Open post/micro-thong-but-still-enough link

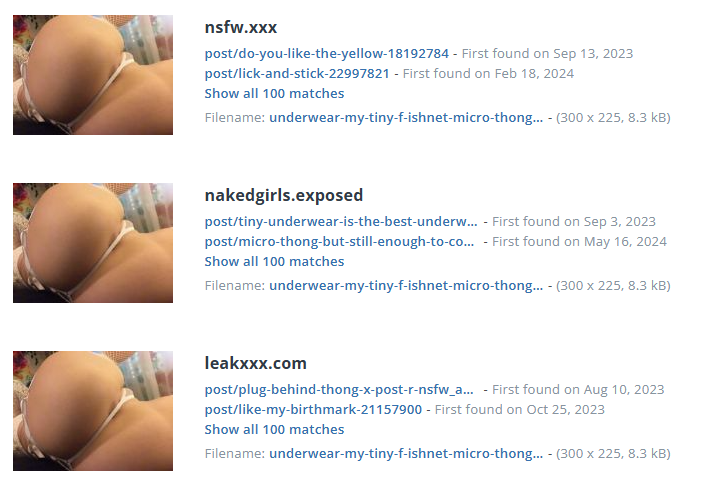pos(339,242)
